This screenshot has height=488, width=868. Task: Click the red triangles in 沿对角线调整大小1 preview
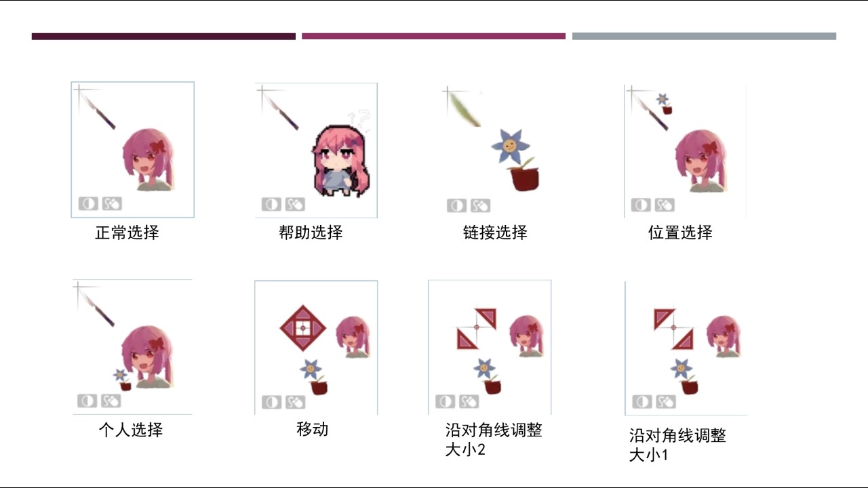pyautogui.click(x=673, y=329)
